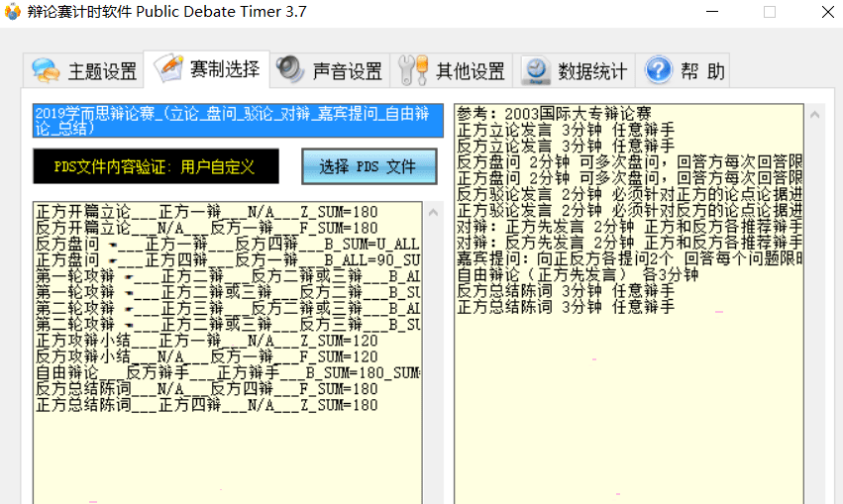
Task: Click the chat bubbles icon of 主题设置
Action: 46,70
